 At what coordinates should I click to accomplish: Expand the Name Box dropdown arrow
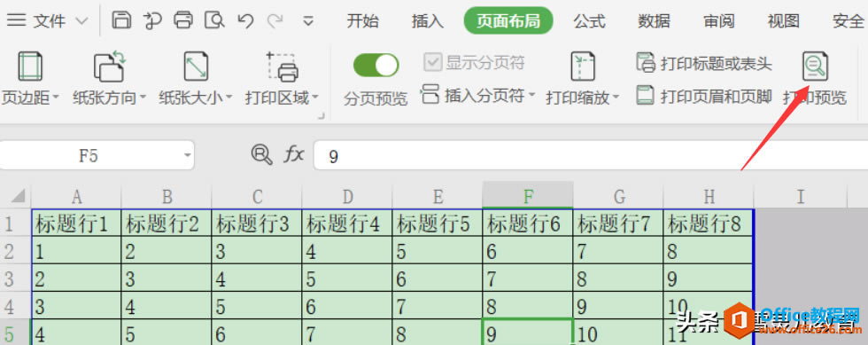coord(187,156)
